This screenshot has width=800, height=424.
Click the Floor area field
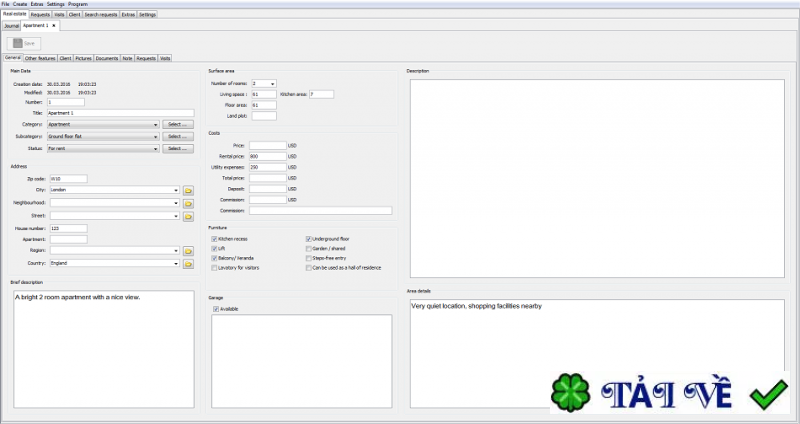tap(264, 105)
